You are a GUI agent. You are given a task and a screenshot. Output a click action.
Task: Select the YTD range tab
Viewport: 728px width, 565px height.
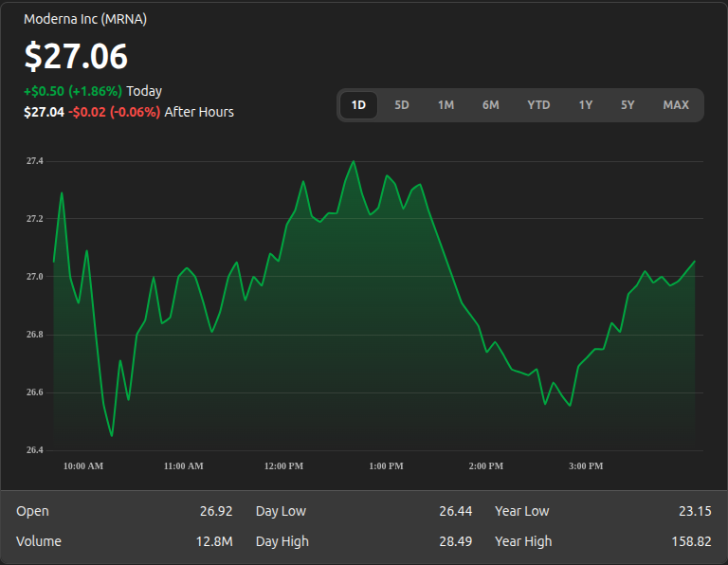(538, 105)
